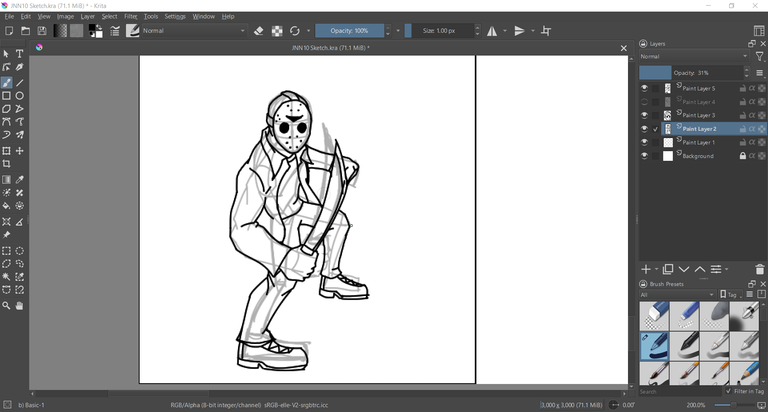768x412 pixels.
Task: Select the Gradient tool
Action: coord(6,180)
